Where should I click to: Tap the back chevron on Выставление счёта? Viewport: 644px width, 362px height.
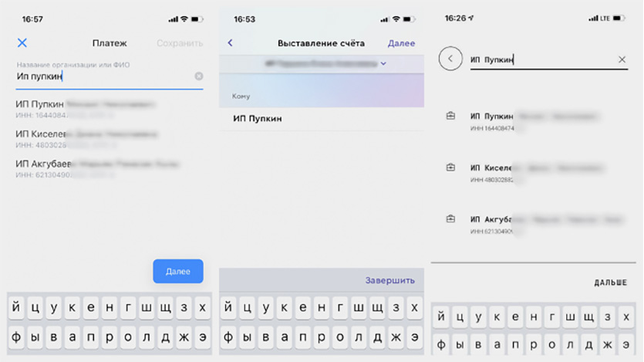click(x=231, y=42)
